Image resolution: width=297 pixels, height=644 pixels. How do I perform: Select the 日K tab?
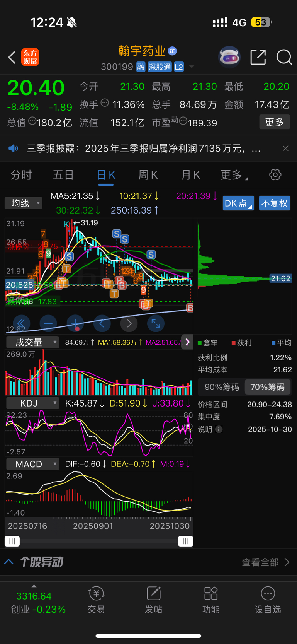(106, 175)
